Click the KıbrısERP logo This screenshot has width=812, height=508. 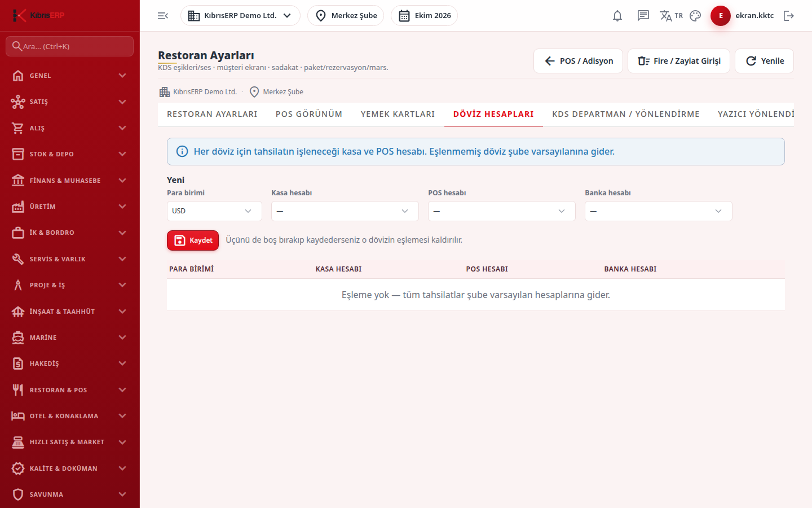38,15
